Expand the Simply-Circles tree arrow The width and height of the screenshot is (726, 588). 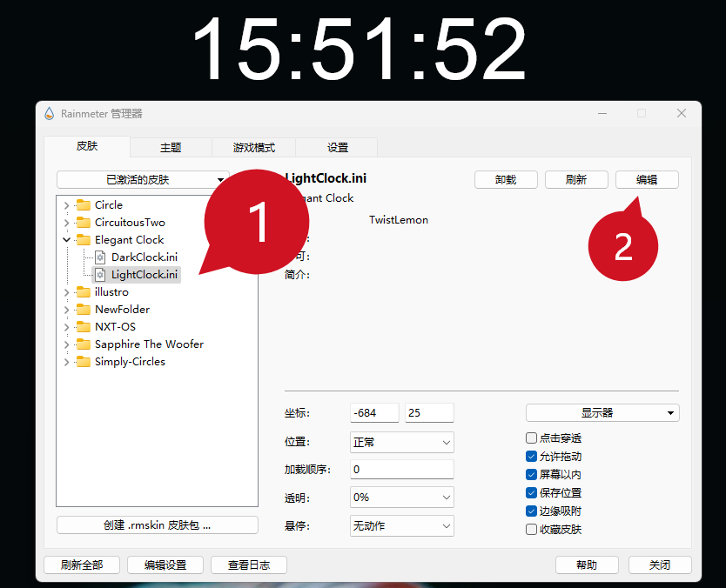pyautogui.click(x=66, y=362)
